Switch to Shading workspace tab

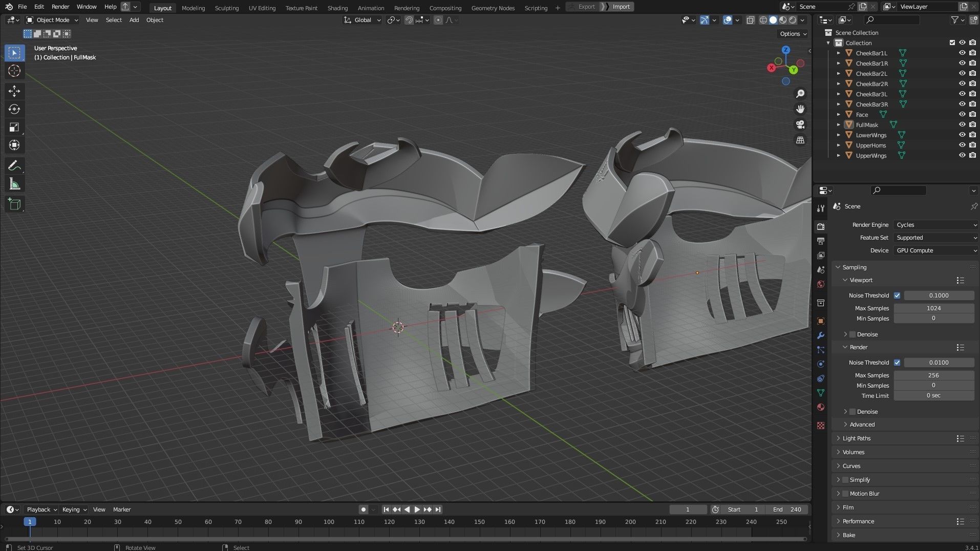pos(337,8)
